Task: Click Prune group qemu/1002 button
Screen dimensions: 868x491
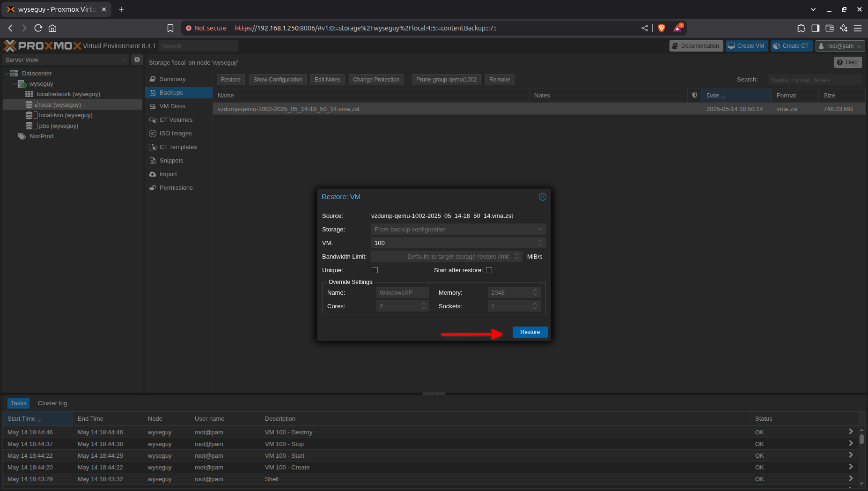Action: tap(446, 80)
